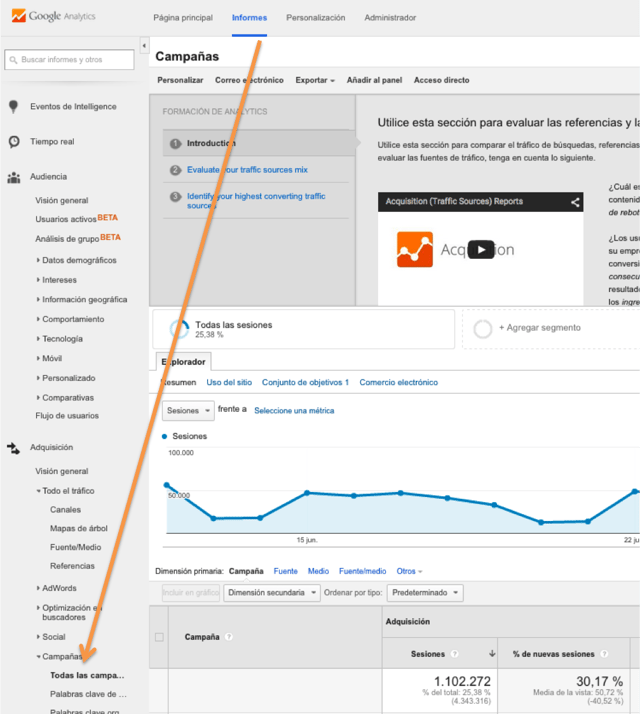Open the Uso del sitio tab

(229, 382)
